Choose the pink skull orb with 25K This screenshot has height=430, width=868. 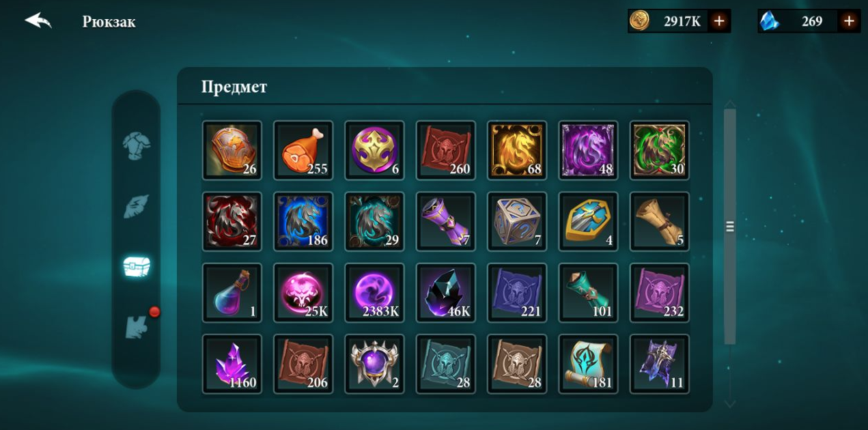point(303,293)
